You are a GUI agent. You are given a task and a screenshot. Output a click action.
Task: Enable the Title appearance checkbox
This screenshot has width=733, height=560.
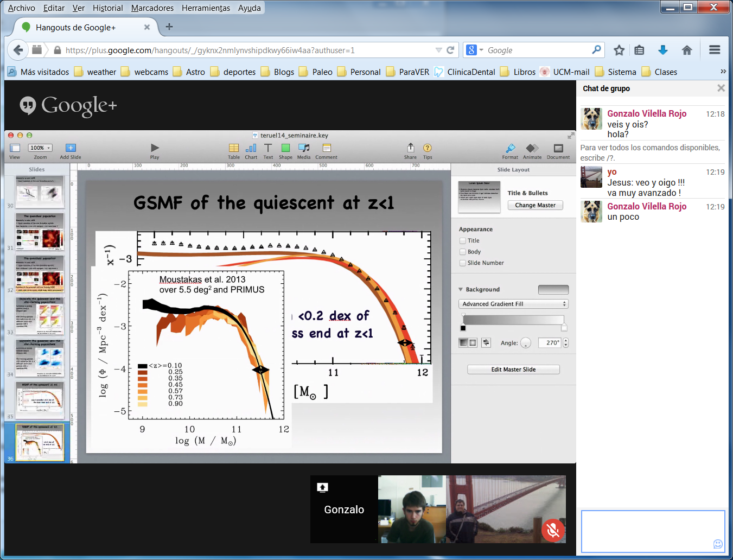pyautogui.click(x=463, y=241)
